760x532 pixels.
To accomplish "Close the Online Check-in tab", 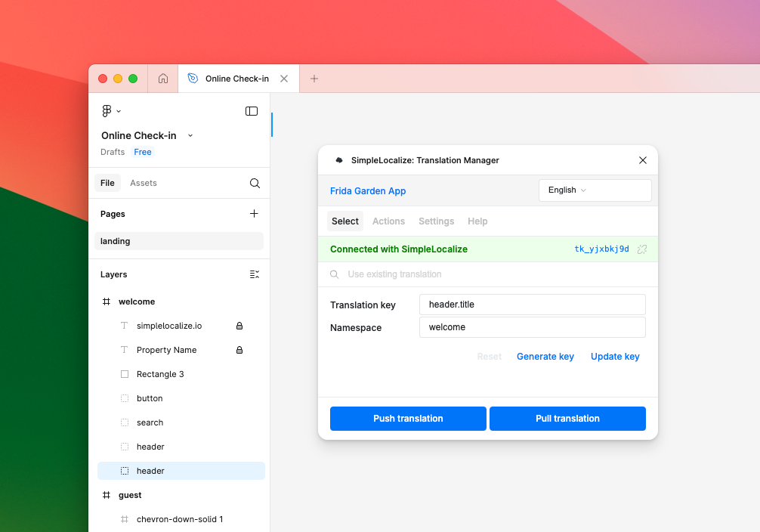I will 284,79.
